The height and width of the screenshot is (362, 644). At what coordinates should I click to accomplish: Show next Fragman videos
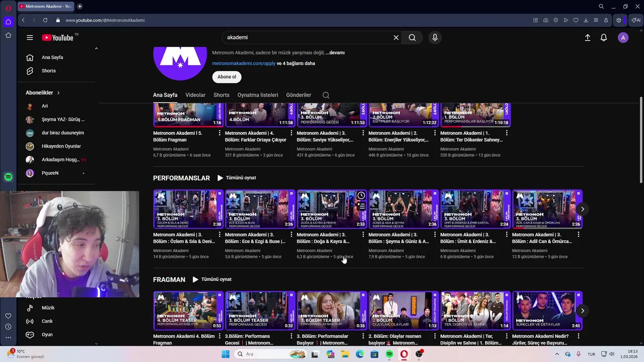coord(582,311)
